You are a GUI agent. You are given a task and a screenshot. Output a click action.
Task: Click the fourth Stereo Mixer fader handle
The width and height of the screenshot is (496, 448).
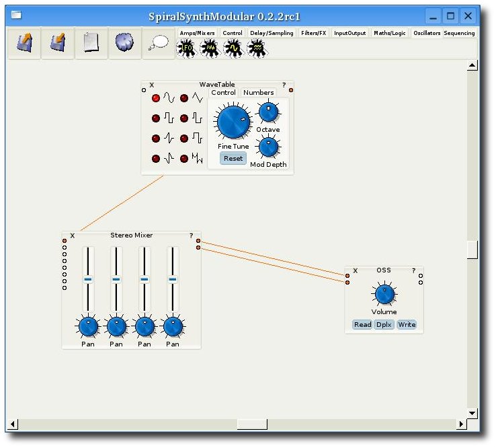coord(173,279)
